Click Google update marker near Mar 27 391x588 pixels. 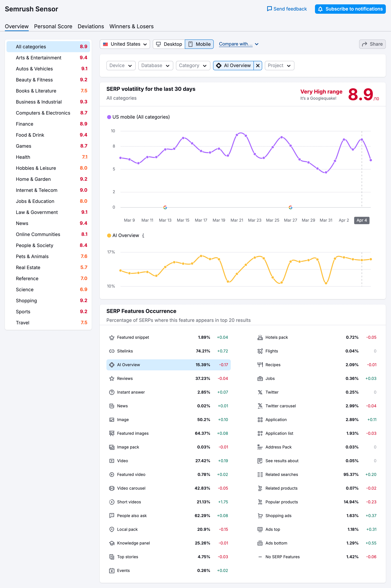click(291, 207)
